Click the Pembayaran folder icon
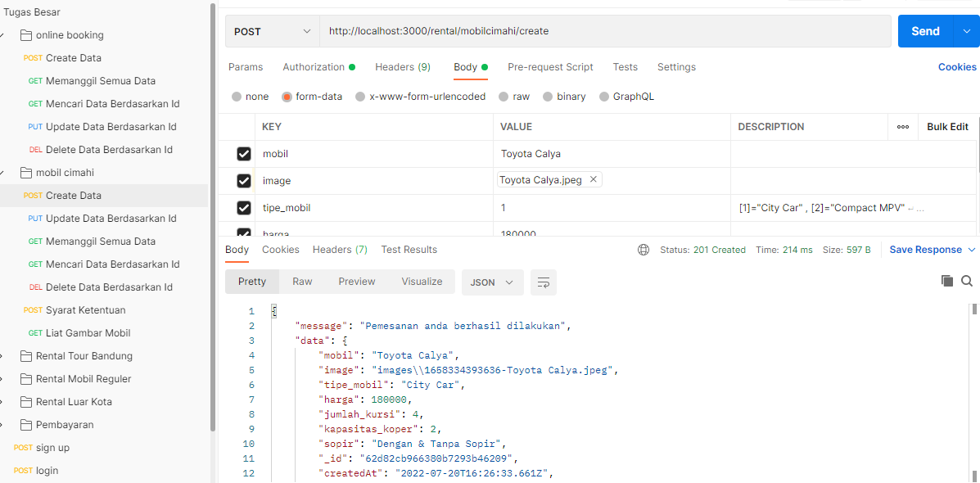980x483 pixels. coord(26,425)
